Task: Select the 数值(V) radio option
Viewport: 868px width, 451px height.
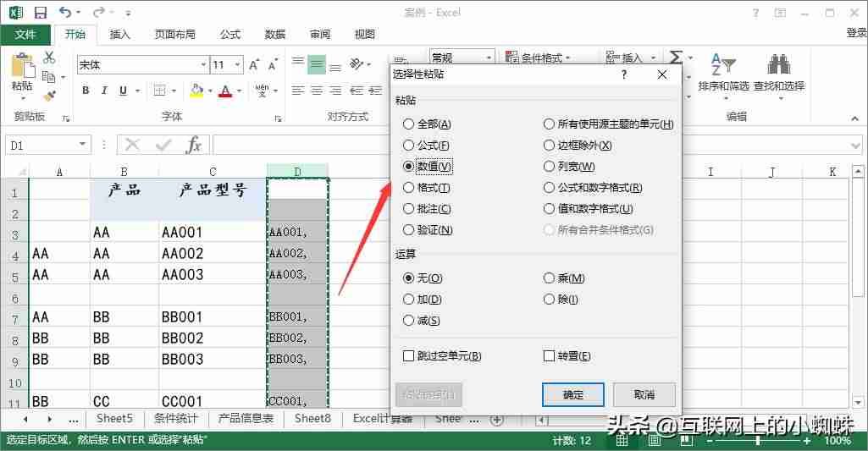Action: tap(428, 166)
